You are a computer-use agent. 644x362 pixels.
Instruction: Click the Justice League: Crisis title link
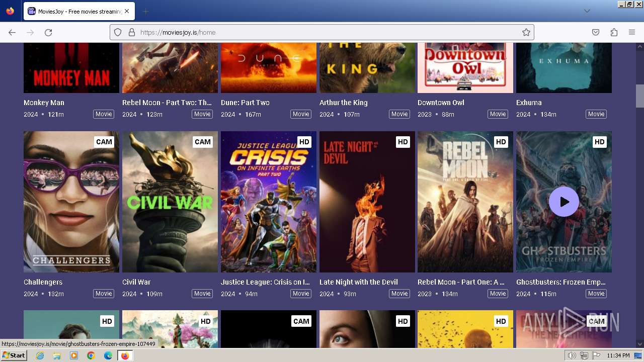click(x=265, y=282)
